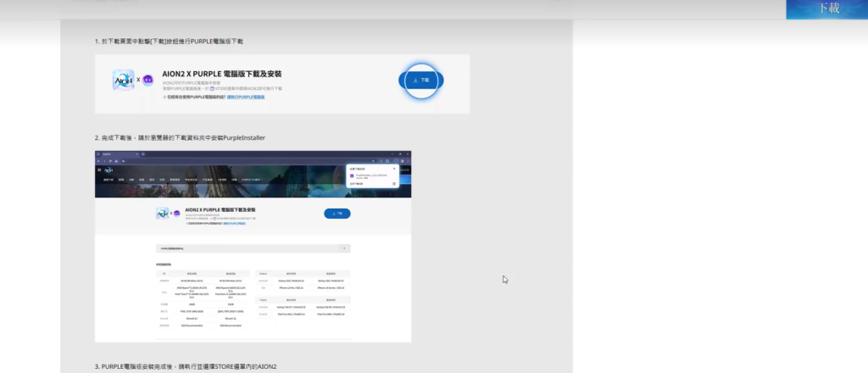The height and width of the screenshot is (373, 868).
Task: Expand the PURPLE FAQ dropdown arrow in the screenshot
Action: point(343,248)
